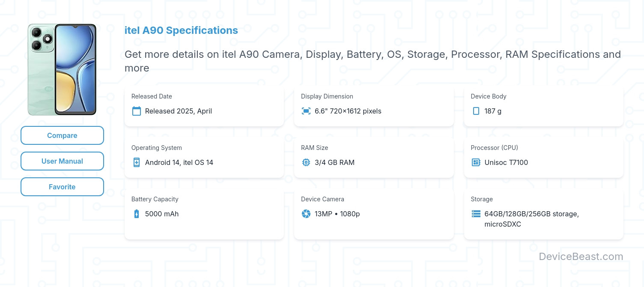Click the calendar icon beside Released 2025, April
This screenshot has height=287, width=644.
coord(137,111)
